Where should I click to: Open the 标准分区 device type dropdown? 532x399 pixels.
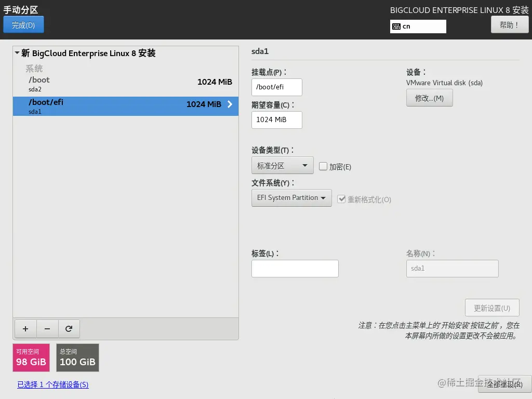pos(282,166)
